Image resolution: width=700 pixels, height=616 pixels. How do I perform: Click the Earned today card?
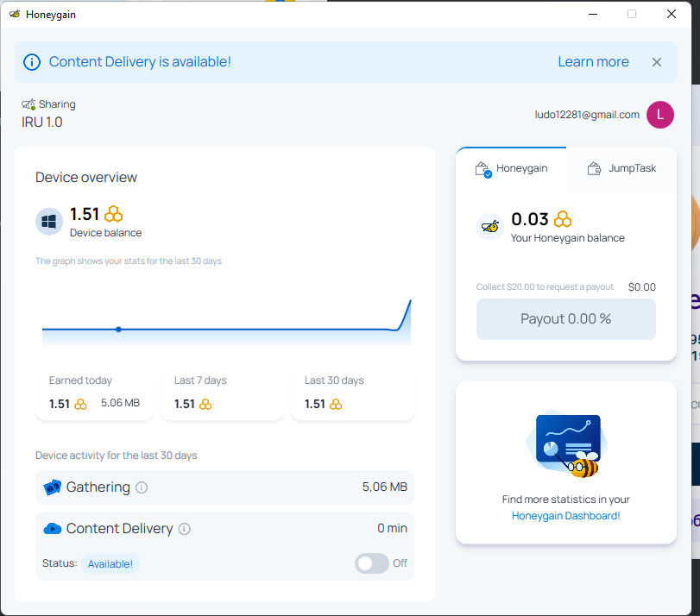[x=94, y=394]
